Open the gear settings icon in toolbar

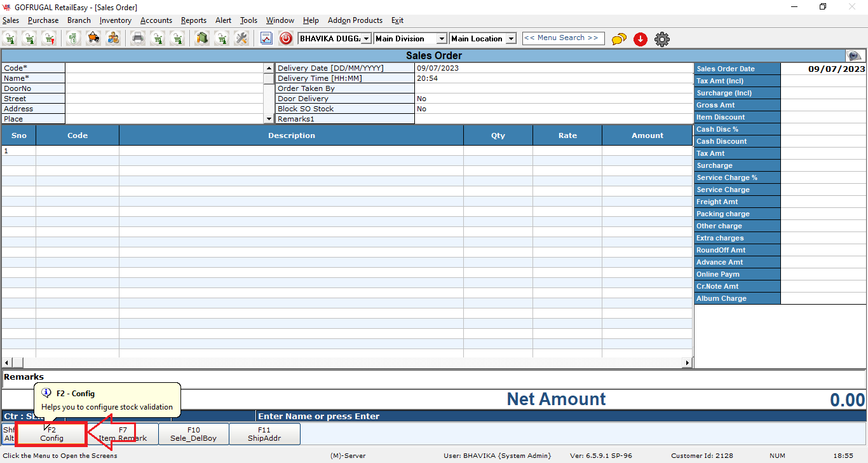coord(662,39)
